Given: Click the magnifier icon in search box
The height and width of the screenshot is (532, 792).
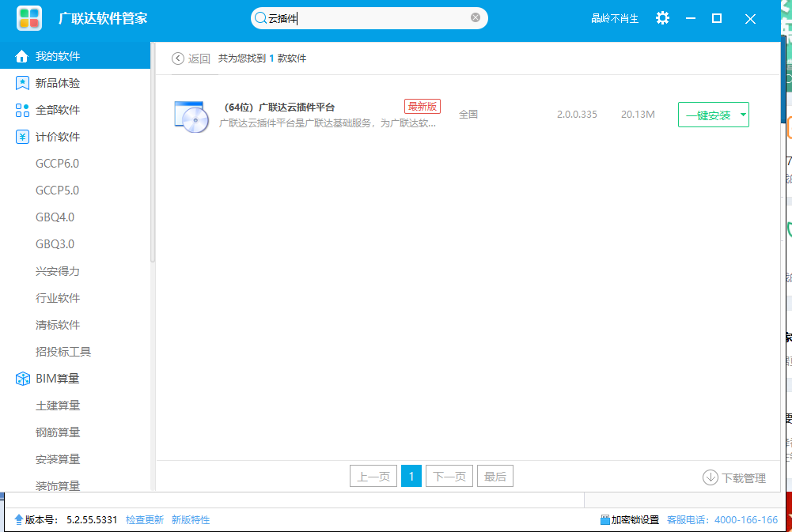Looking at the screenshot, I should (260, 18).
